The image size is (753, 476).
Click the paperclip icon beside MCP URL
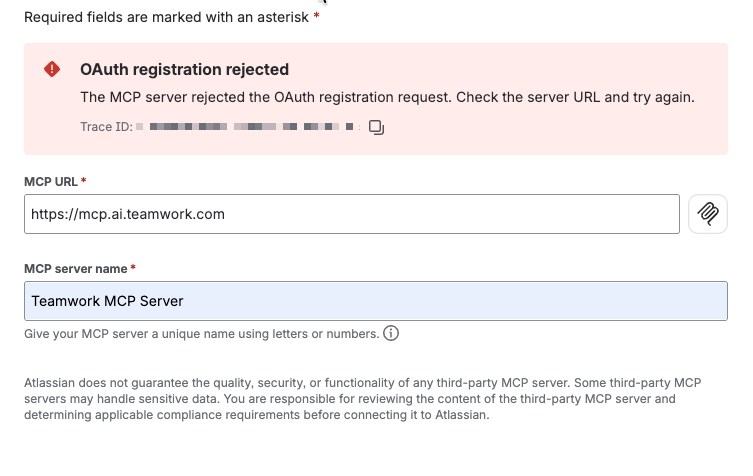point(708,214)
